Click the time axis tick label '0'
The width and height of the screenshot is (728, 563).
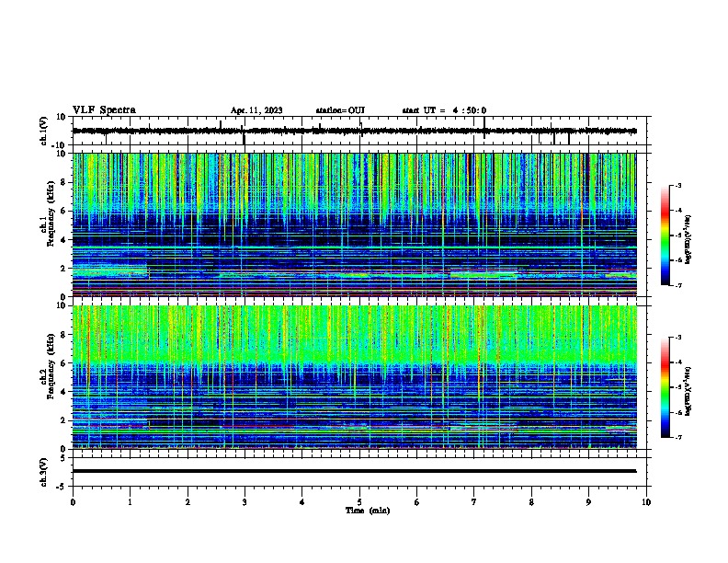[x=73, y=502]
